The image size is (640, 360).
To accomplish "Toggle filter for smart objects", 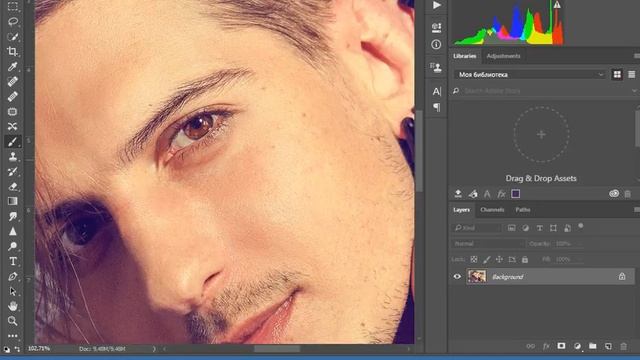I will click(x=567, y=228).
